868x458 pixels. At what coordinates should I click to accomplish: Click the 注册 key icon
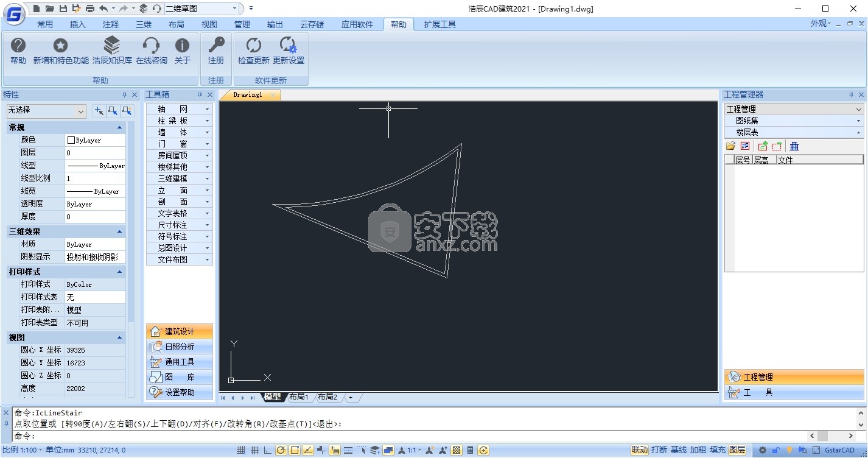[216, 51]
